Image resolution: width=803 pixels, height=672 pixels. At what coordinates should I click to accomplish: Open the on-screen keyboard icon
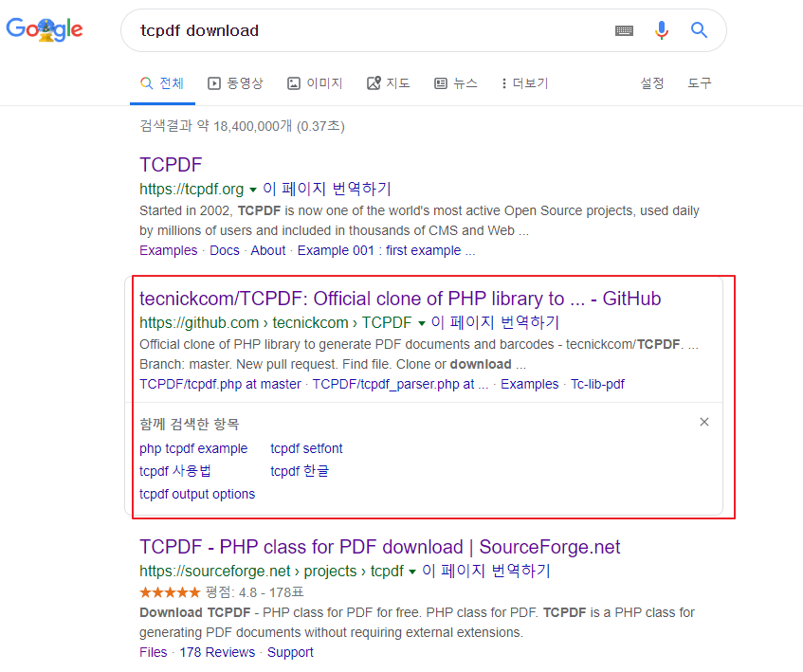(624, 30)
